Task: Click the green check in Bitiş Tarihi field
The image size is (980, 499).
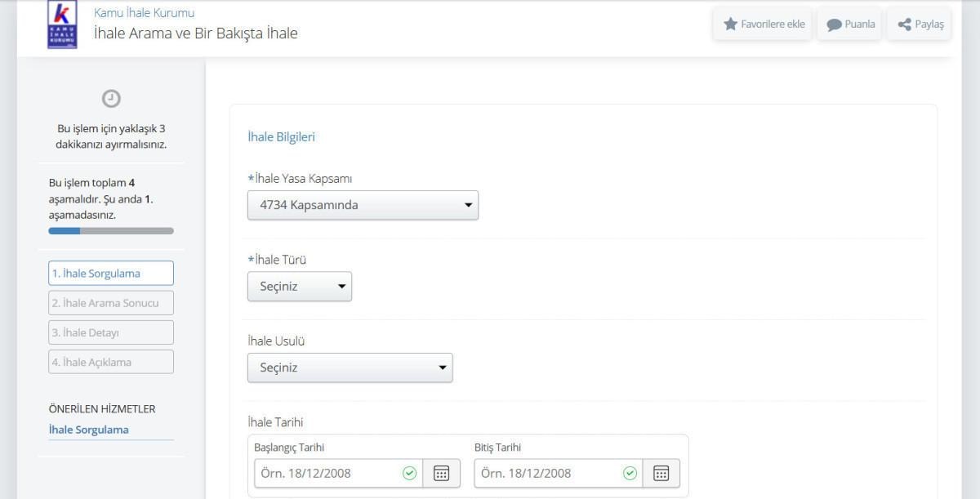Action: pyautogui.click(x=630, y=474)
